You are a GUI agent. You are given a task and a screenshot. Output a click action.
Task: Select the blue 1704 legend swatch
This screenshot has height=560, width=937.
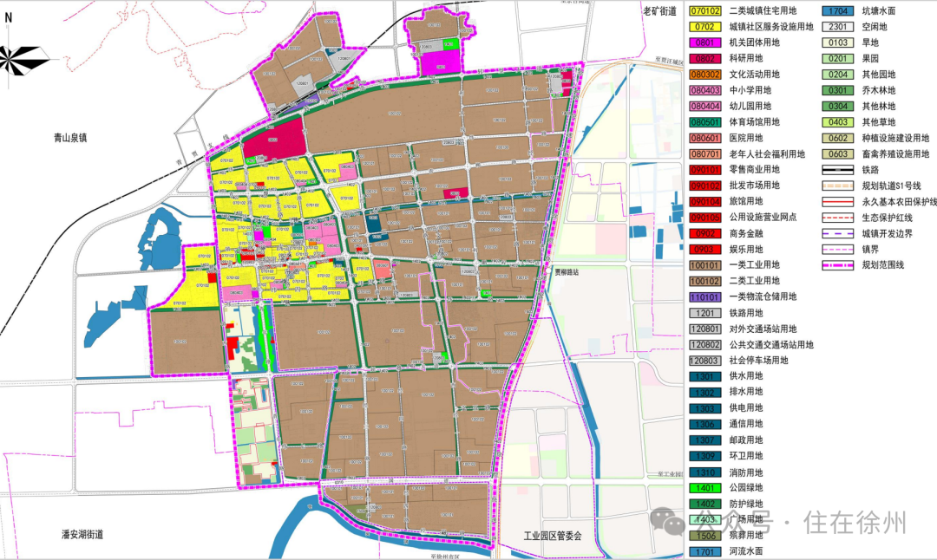pyautogui.click(x=838, y=10)
